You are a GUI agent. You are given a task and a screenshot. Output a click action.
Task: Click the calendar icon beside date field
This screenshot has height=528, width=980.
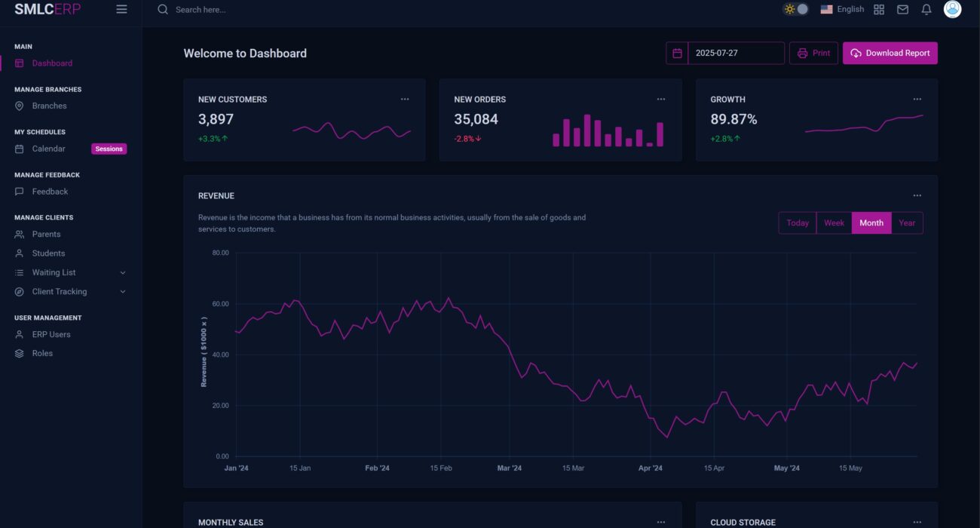(x=677, y=54)
